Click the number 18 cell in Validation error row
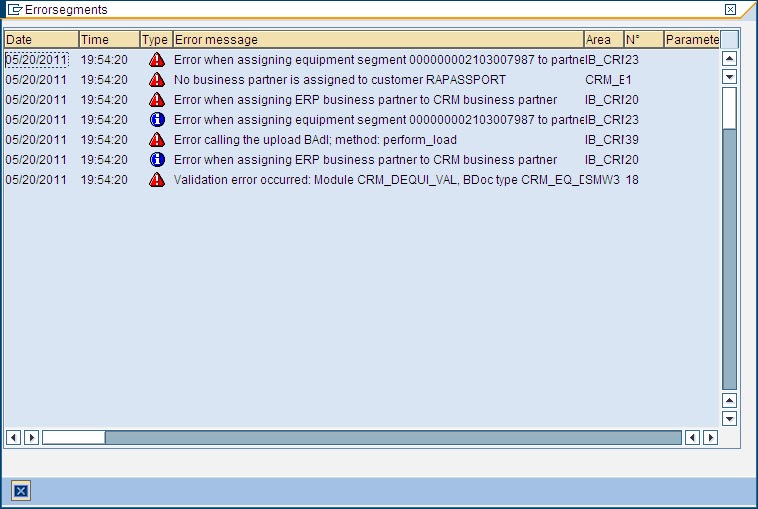The width and height of the screenshot is (758, 509). tap(632, 180)
